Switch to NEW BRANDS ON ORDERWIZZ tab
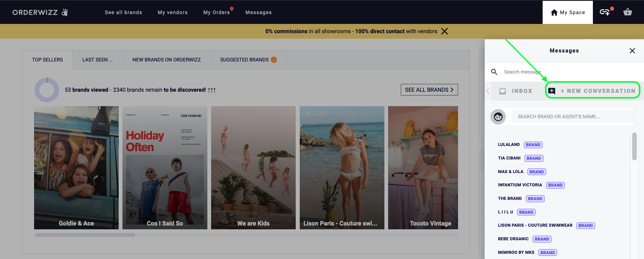This screenshot has width=644, height=259. (167, 60)
